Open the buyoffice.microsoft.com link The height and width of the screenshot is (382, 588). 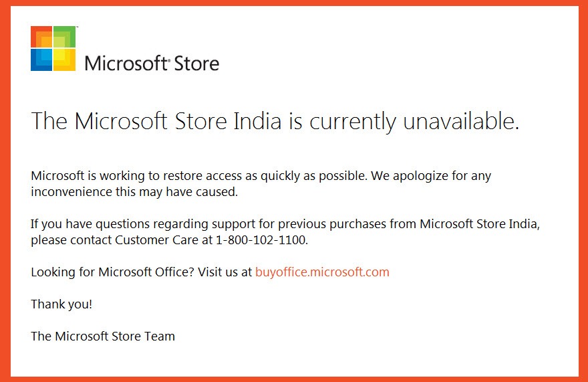click(322, 272)
